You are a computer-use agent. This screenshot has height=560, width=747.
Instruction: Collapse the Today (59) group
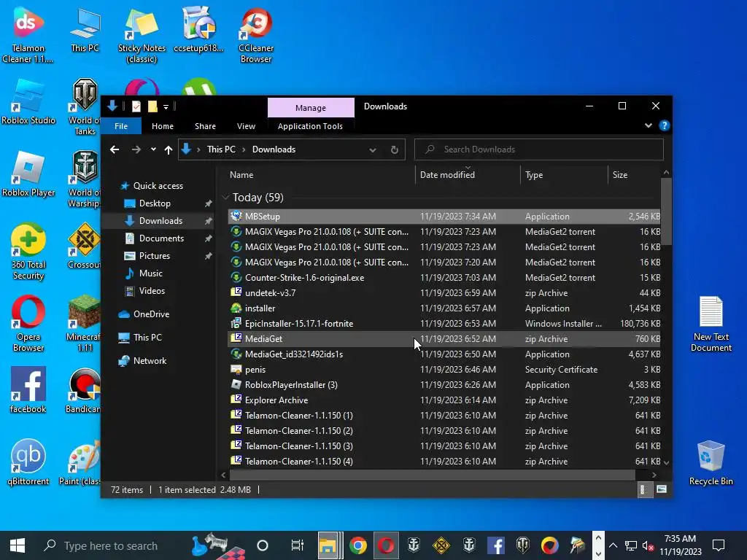tap(226, 197)
